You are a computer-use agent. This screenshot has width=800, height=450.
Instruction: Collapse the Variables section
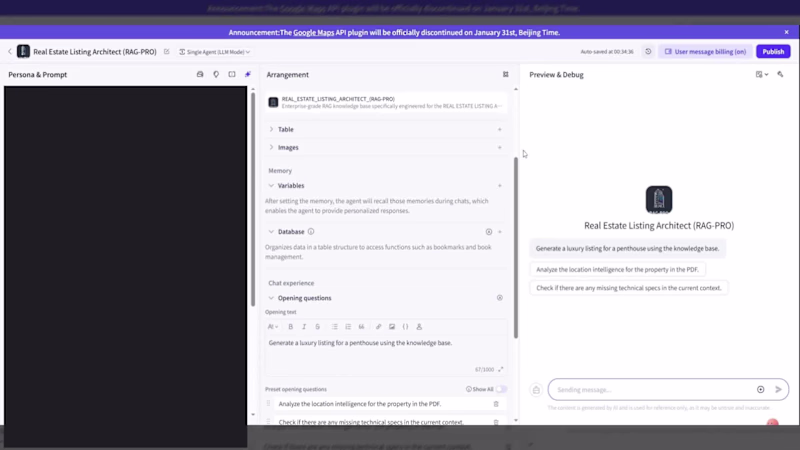pos(271,186)
